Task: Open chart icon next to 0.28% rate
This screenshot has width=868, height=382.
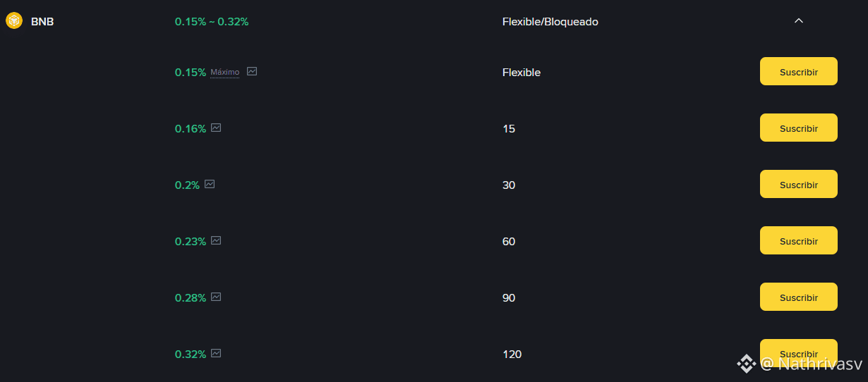Action: (x=216, y=297)
